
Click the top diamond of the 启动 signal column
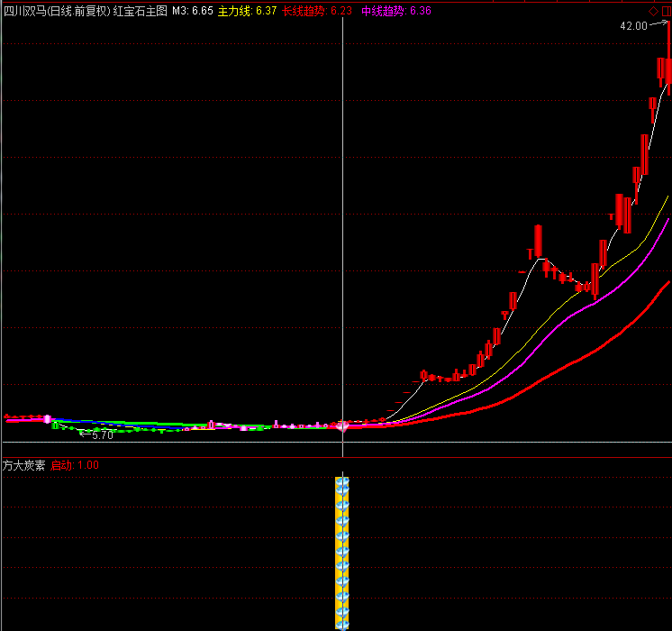[342, 484]
